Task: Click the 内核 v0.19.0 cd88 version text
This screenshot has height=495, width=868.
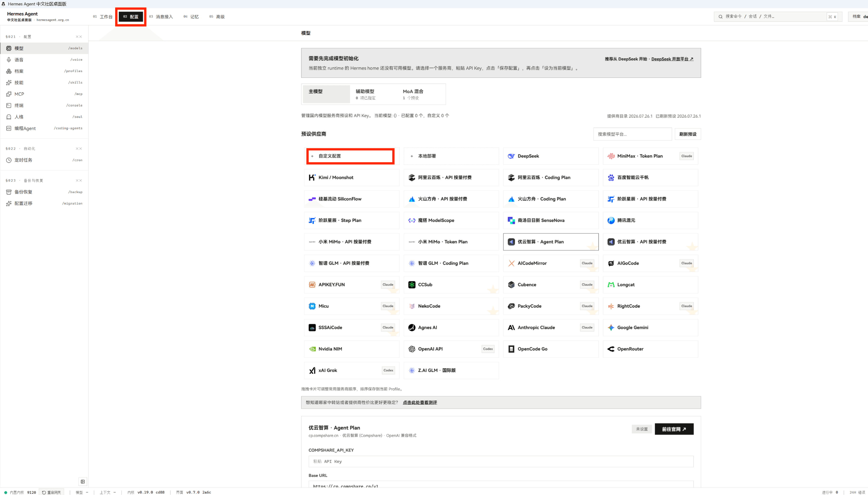Action: click(x=146, y=492)
